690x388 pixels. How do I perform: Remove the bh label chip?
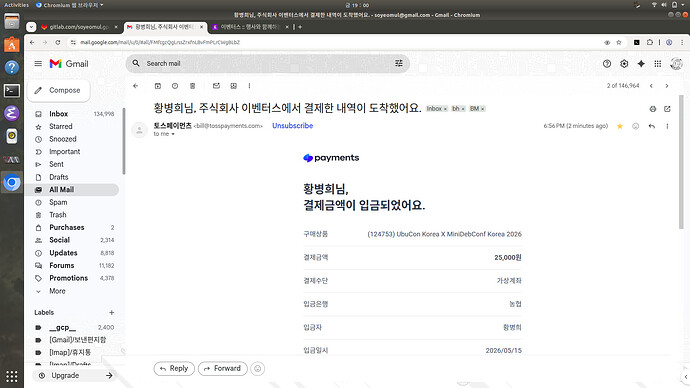click(463, 109)
